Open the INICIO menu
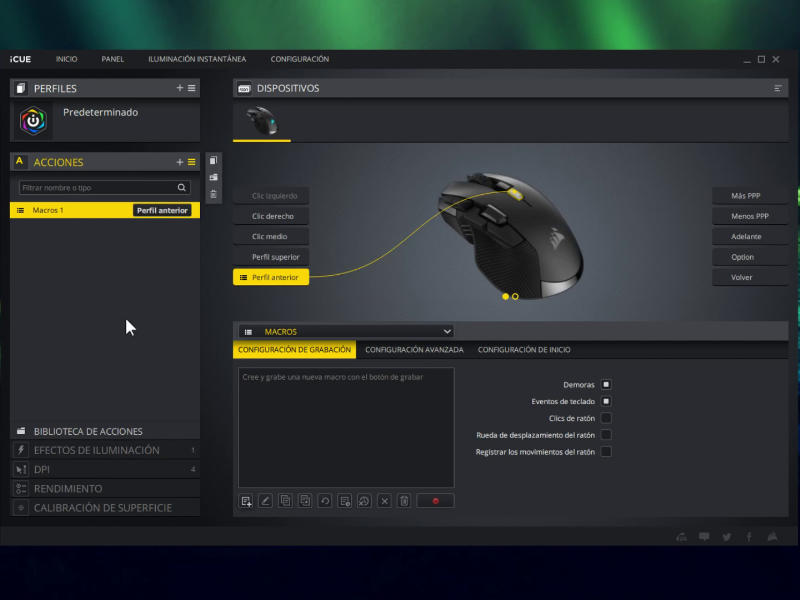The width and height of the screenshot is (800, 600). (66, 59)
